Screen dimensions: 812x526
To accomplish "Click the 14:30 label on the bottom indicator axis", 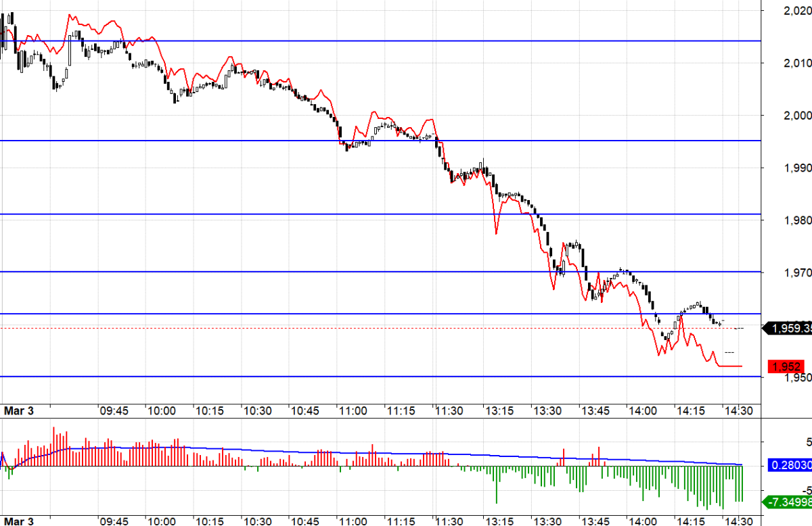I will (x=738, y=521).
